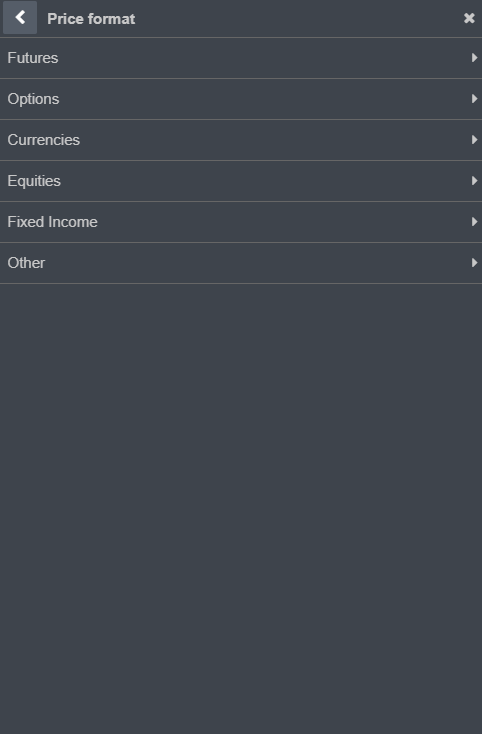This screenshot has height=734, width=482.
Task: Click the back chevron icon beside Price format
Action: point(20,18)
